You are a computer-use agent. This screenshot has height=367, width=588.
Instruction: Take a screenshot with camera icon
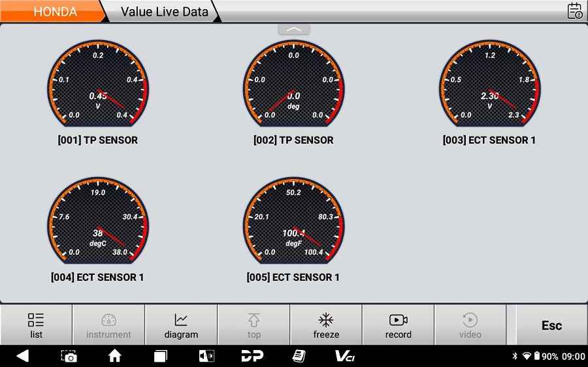pyautogui.click(x=69, y=356)
